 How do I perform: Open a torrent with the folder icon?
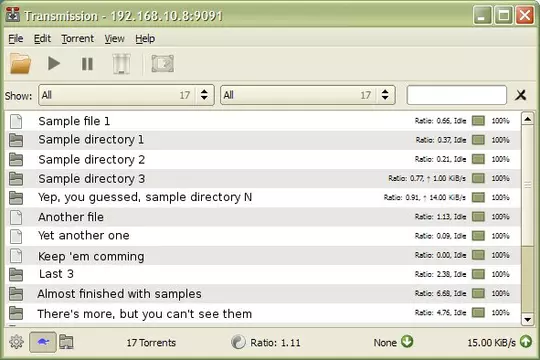pos(20,64)
